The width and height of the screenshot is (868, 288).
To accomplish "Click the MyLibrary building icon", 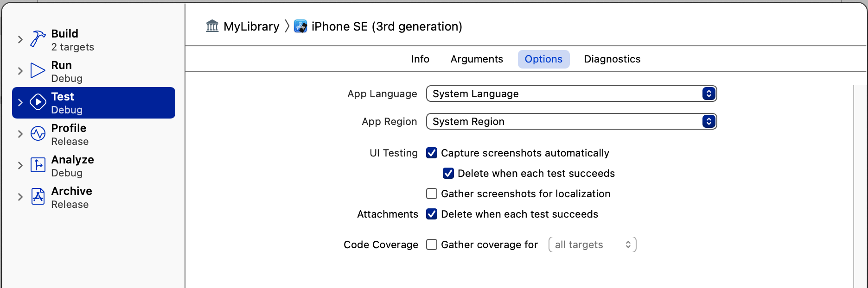I will 212,26.
